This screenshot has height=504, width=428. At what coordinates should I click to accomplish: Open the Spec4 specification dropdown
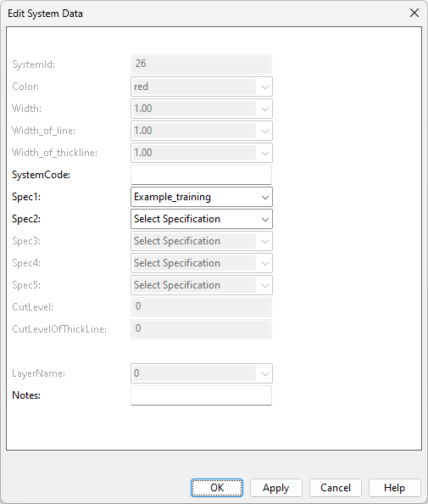[202, 263]
